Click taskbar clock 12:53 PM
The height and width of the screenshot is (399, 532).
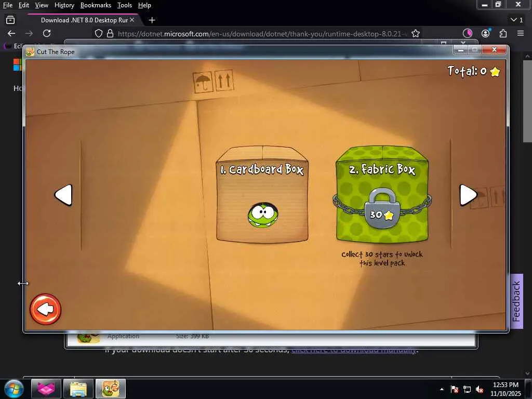tap(506, 389)
